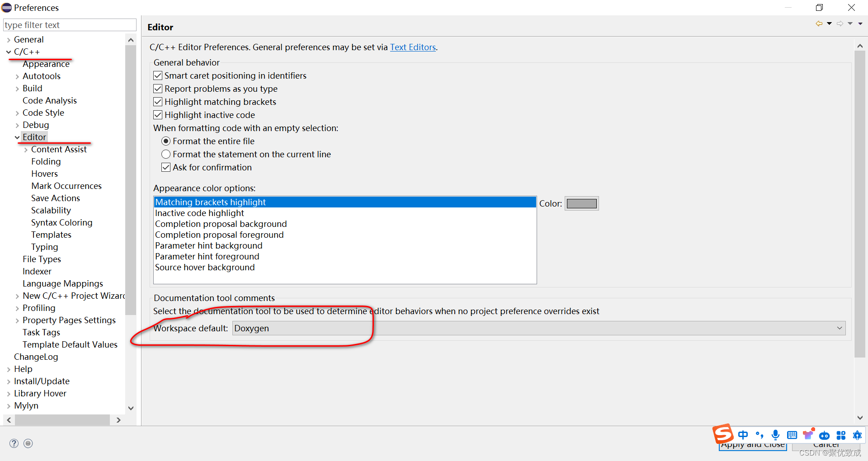Open the help question mark icon
The height and width of the screenshot is (461, 868).
click(x=14, y=443)
